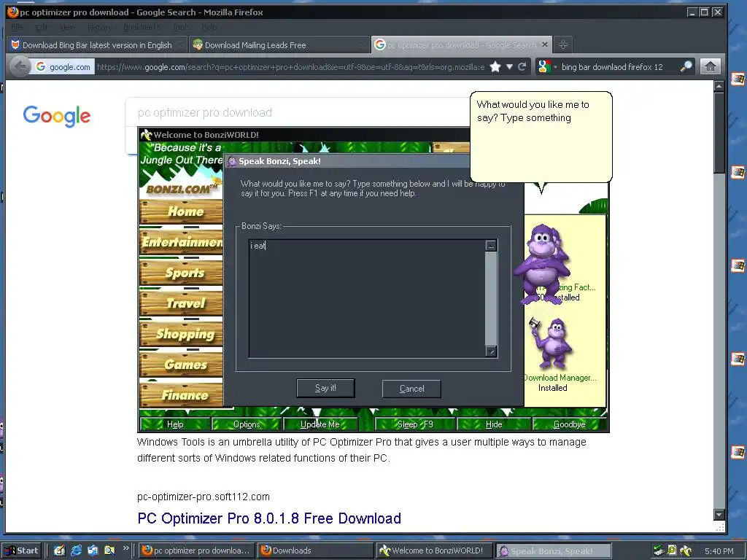Bookmark this page with the star icon
747x560 pixels.
coord(495,66)
